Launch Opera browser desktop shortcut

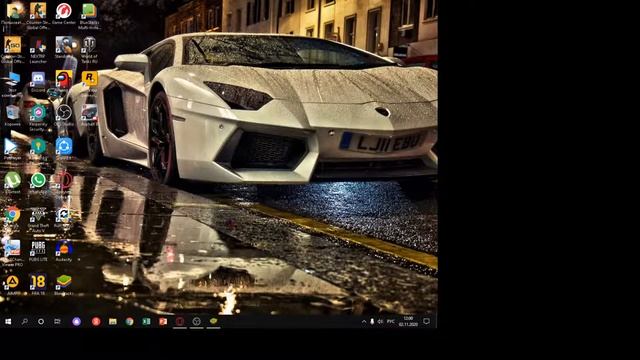pos(64,180)
